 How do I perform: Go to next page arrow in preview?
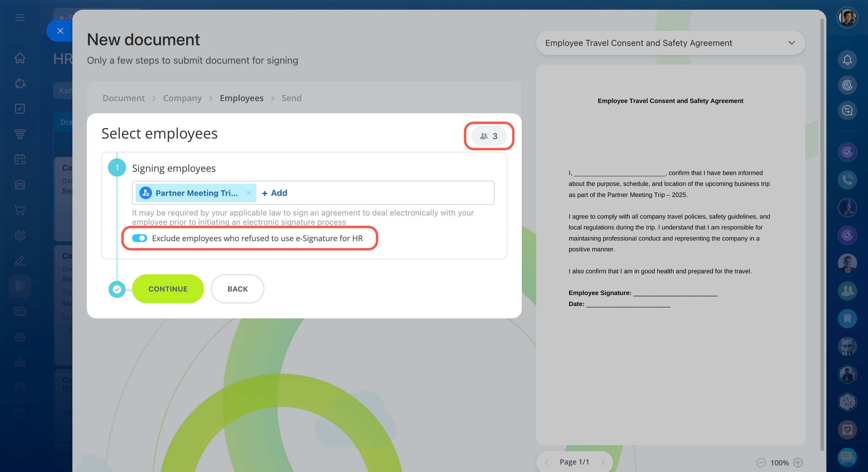[x=603, y=462]
